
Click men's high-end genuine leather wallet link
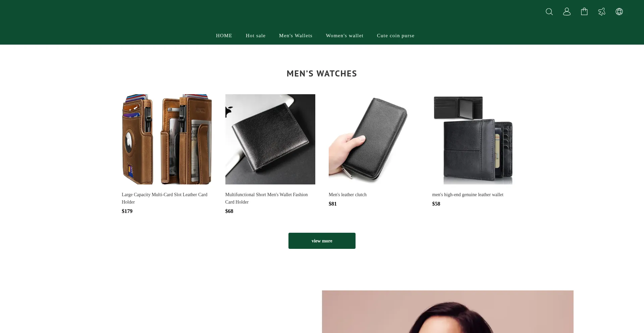click(468, 195)
